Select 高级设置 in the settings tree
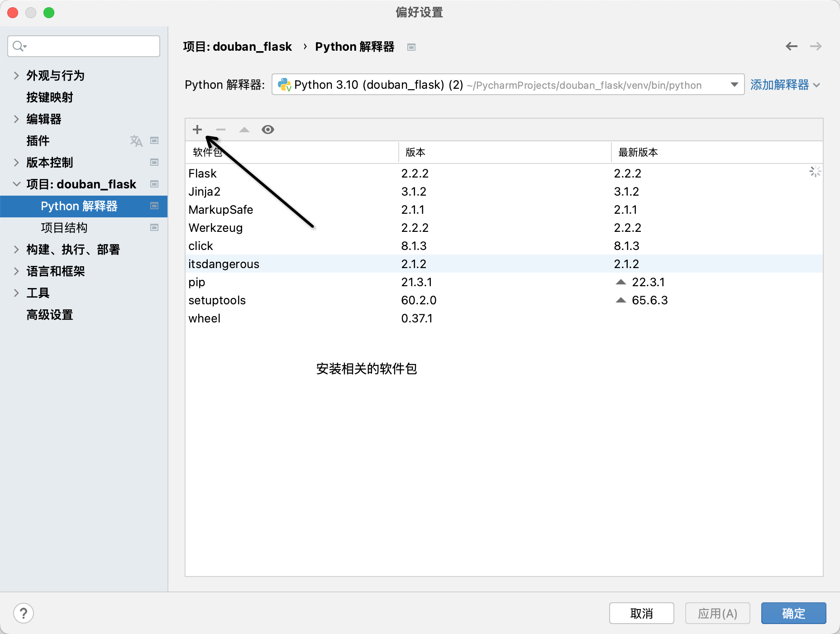The width and height of the screenshot is (840, 634). tap(50, 315)
